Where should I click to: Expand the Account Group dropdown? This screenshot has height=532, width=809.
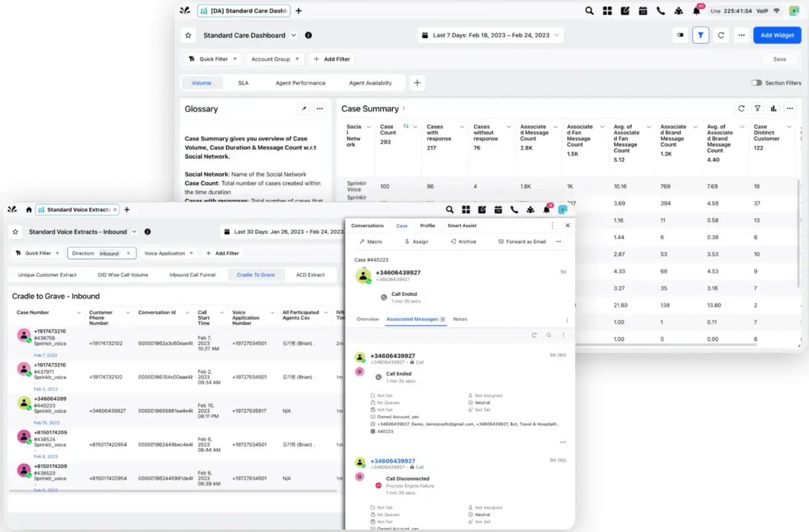[275, 59]
